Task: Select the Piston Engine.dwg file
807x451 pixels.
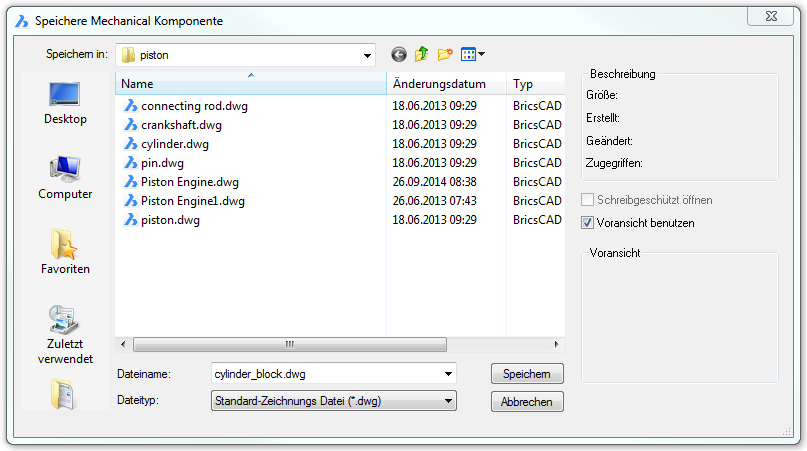Action: (x=189, y=182)
